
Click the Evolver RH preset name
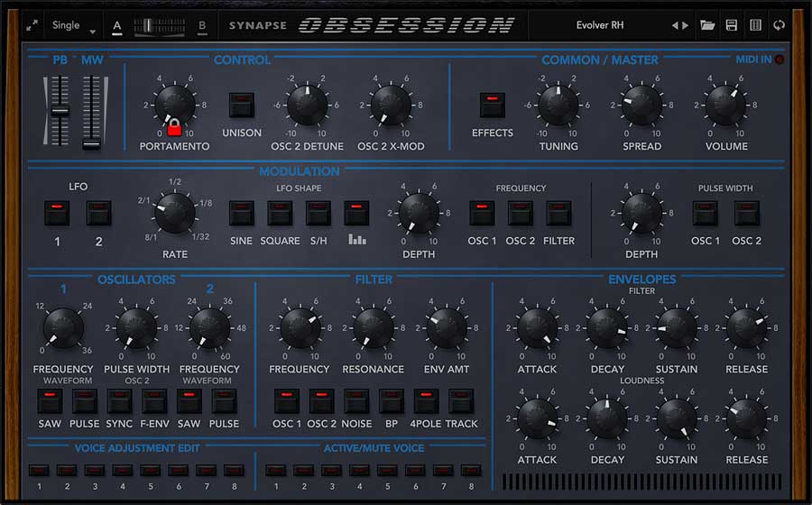(600, 25)
